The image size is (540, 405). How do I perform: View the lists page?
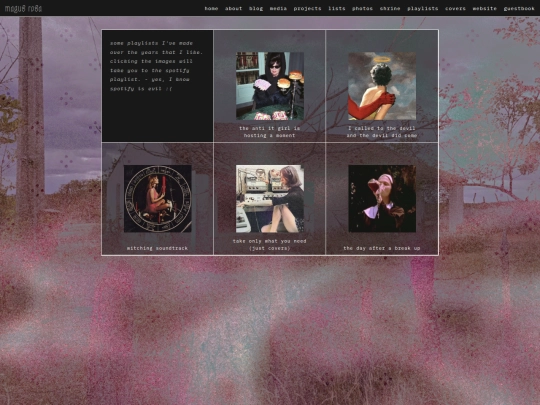(x=336, y=8)
